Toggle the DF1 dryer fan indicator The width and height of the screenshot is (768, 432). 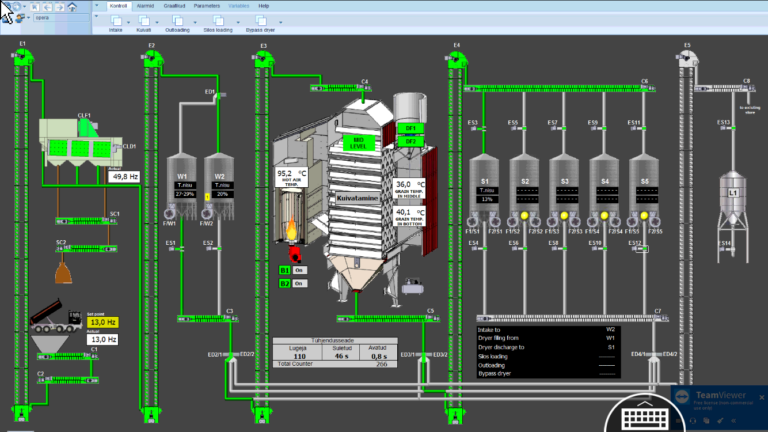(410, 129)
